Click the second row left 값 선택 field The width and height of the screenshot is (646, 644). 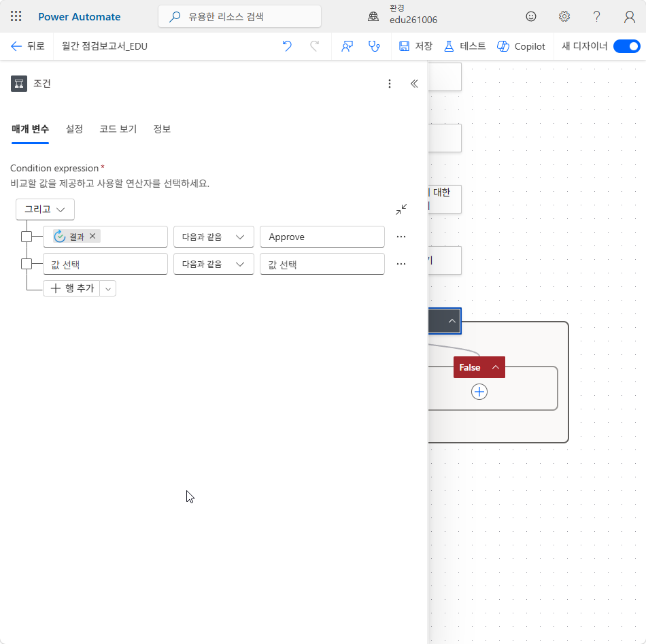pos(105,264)
